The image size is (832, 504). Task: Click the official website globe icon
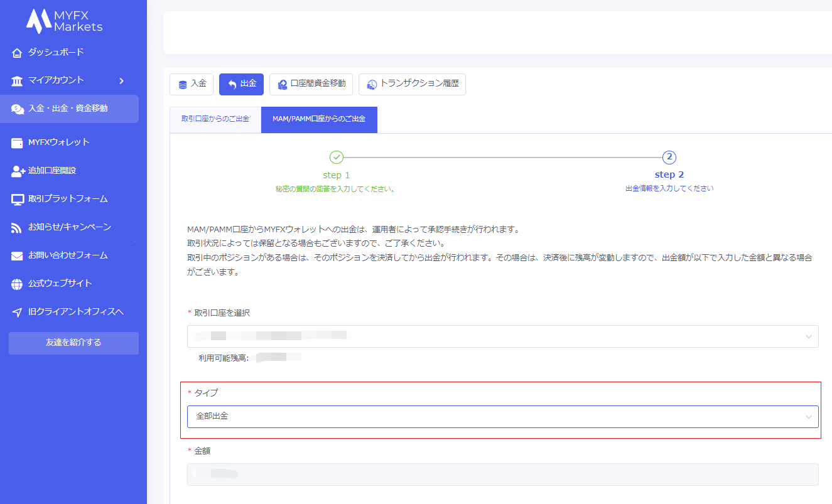(17, 284)
